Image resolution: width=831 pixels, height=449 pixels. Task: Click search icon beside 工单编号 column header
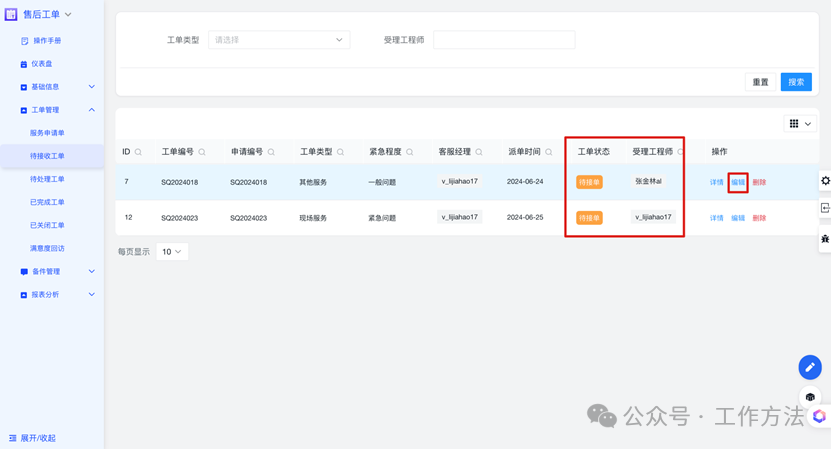coord(202,153)
